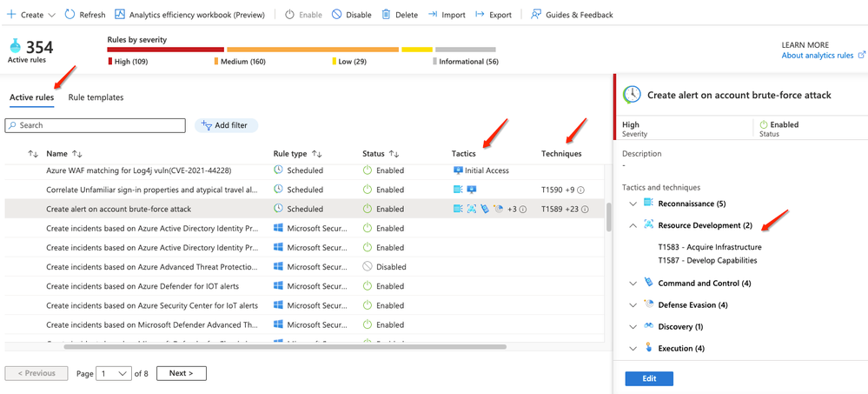This screenshot has width=868, height=394.
Task: Sort by the Name column arrows
Action: click(x=77, y=153)
